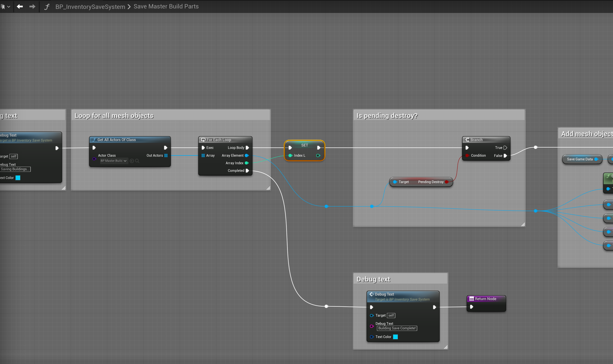Click the BP_InventorySaveSystem breadcrumb

(90, 7)
